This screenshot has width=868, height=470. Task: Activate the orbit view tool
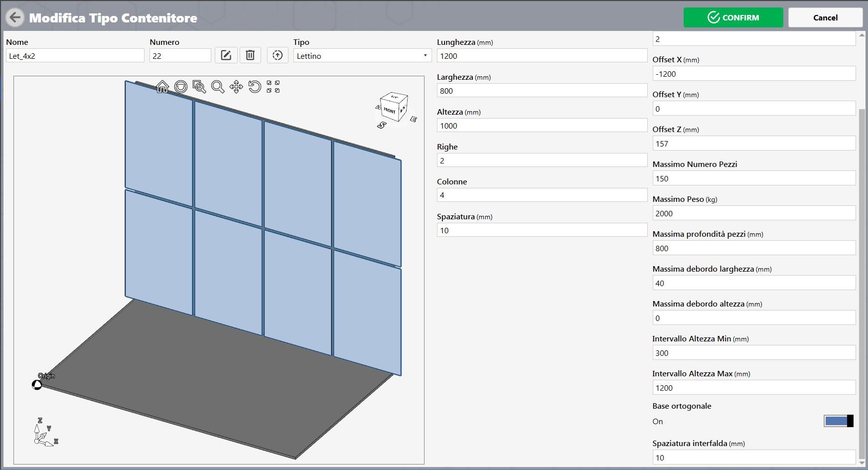181,87
